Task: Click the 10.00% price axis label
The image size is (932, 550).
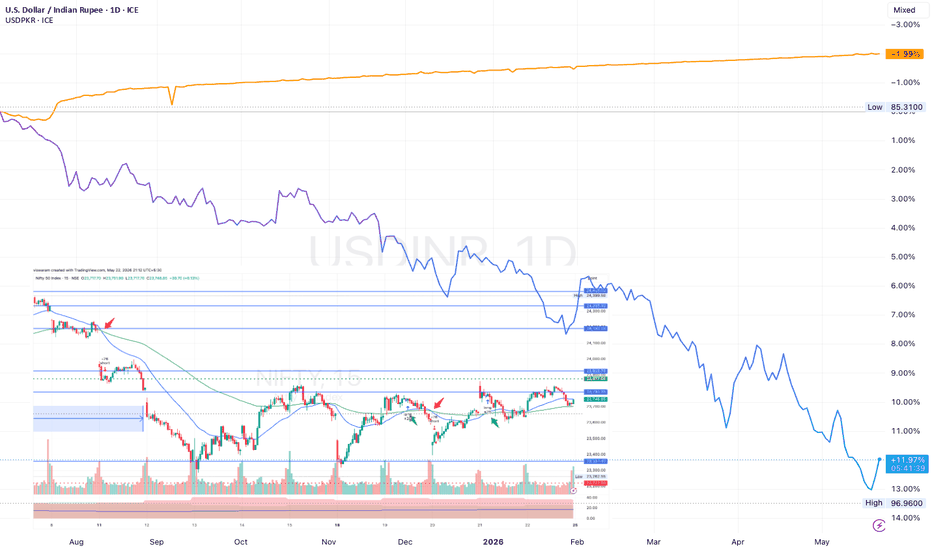Action: [x=903, y=402]
